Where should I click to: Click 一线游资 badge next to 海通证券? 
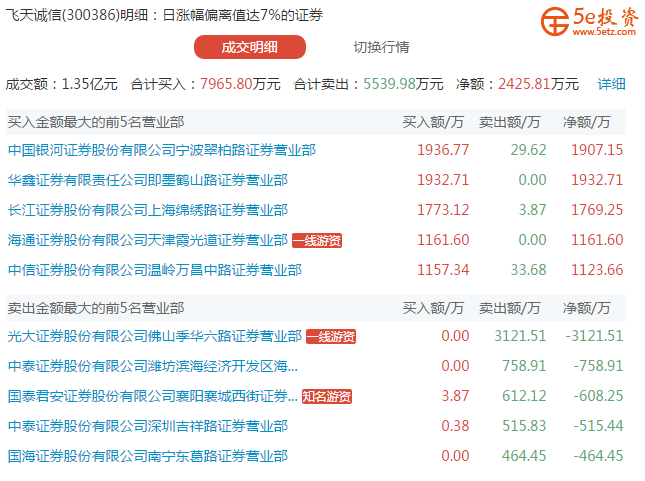point(317,240)
